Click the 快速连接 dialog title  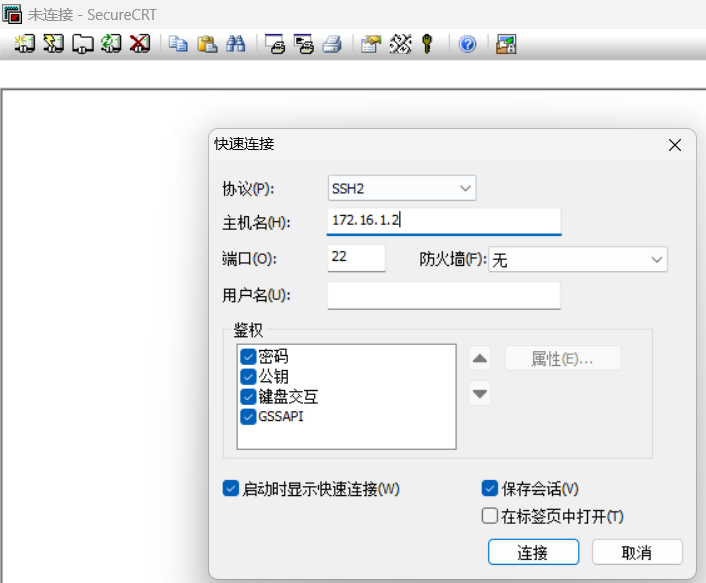(244, 144)
